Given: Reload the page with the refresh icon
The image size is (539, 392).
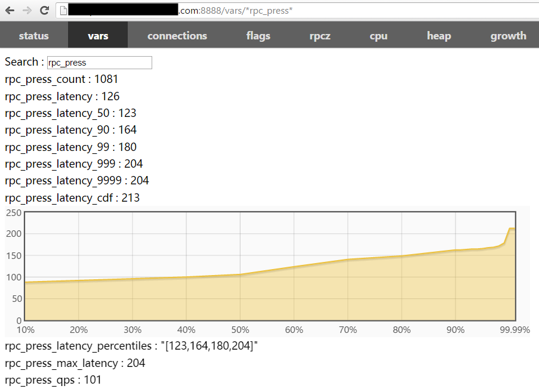Looking at the screenshot, I should pos(44,10).
